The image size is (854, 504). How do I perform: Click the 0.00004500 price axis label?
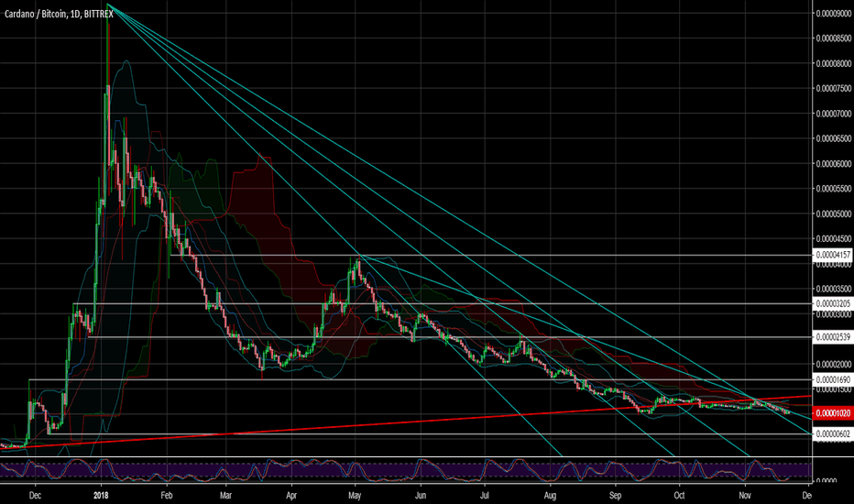point(833,238)
